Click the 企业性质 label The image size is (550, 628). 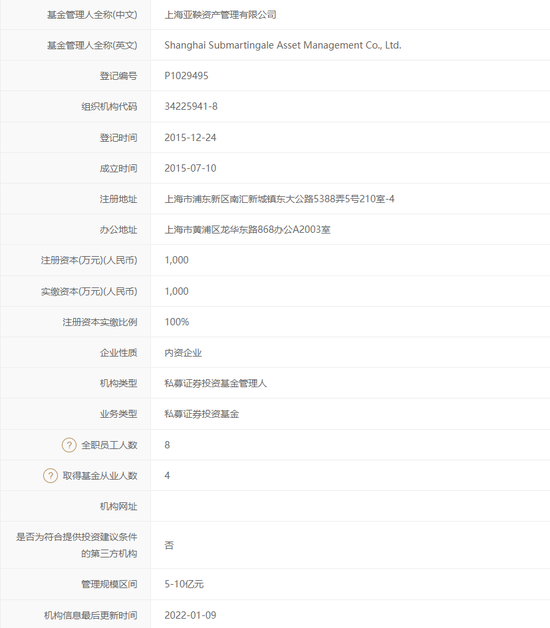coord(119,353)
